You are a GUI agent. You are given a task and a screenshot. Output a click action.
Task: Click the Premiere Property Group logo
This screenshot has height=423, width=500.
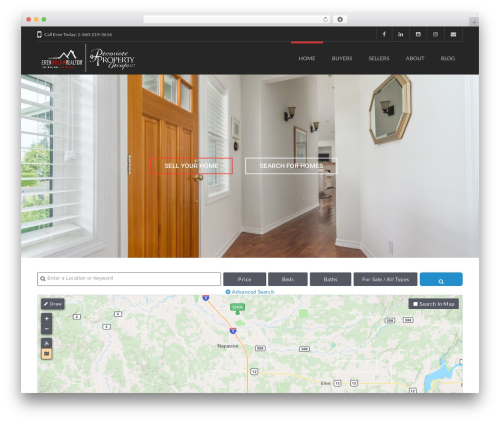coord(112,59)
